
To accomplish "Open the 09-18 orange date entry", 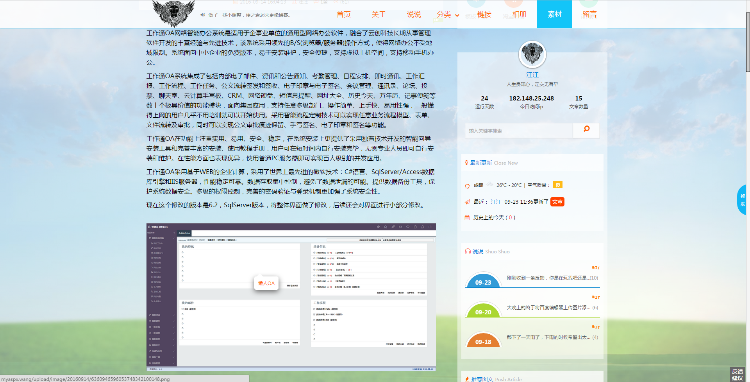I will point(483,340).
